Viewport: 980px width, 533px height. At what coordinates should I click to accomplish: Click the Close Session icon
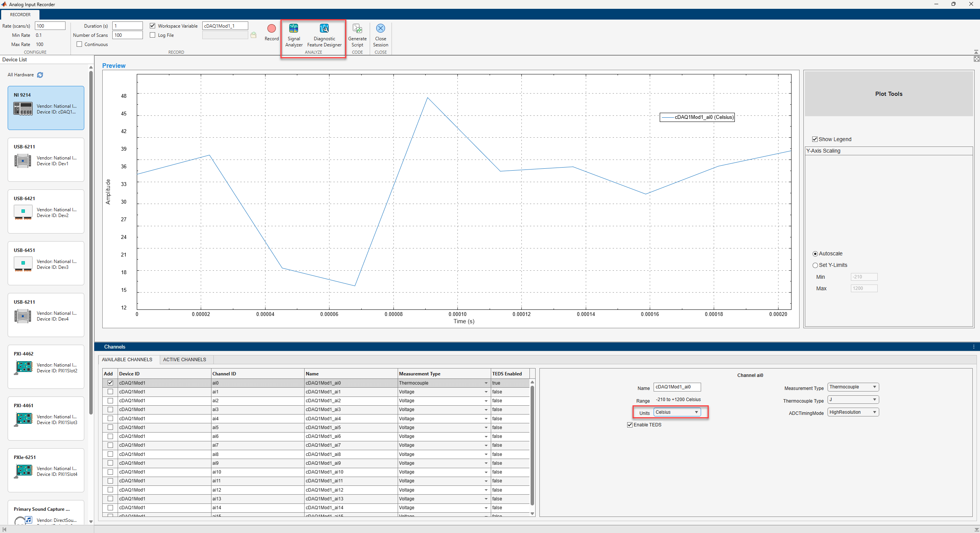(x=380, y=28)
